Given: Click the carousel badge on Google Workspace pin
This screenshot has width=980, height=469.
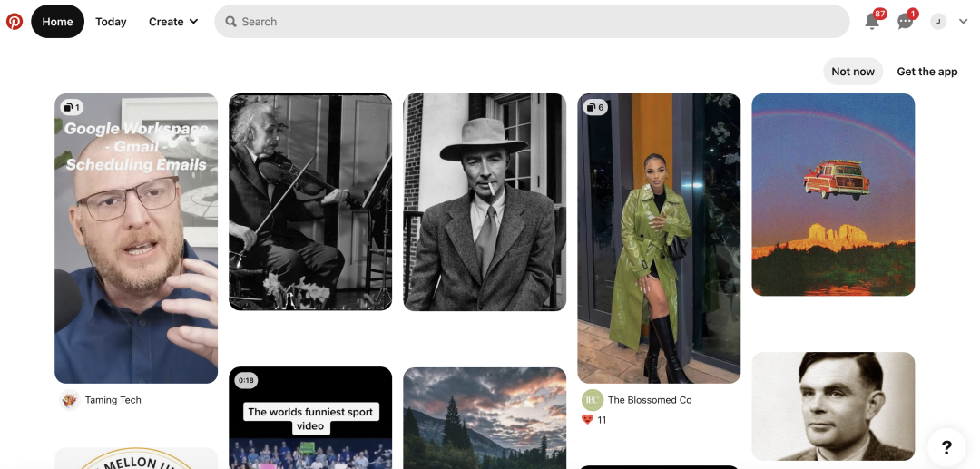Looking at the screenshot, I should pos(72,107).
